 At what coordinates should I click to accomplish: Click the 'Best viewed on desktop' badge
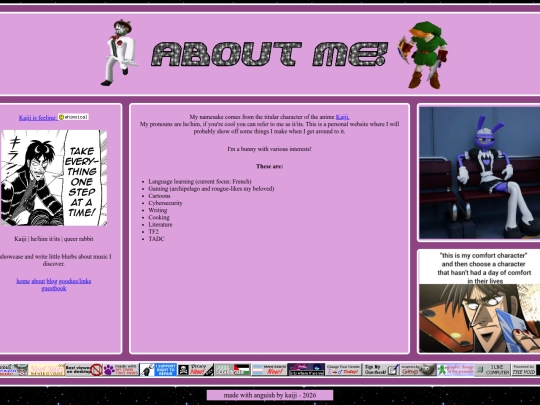[84, 370]
